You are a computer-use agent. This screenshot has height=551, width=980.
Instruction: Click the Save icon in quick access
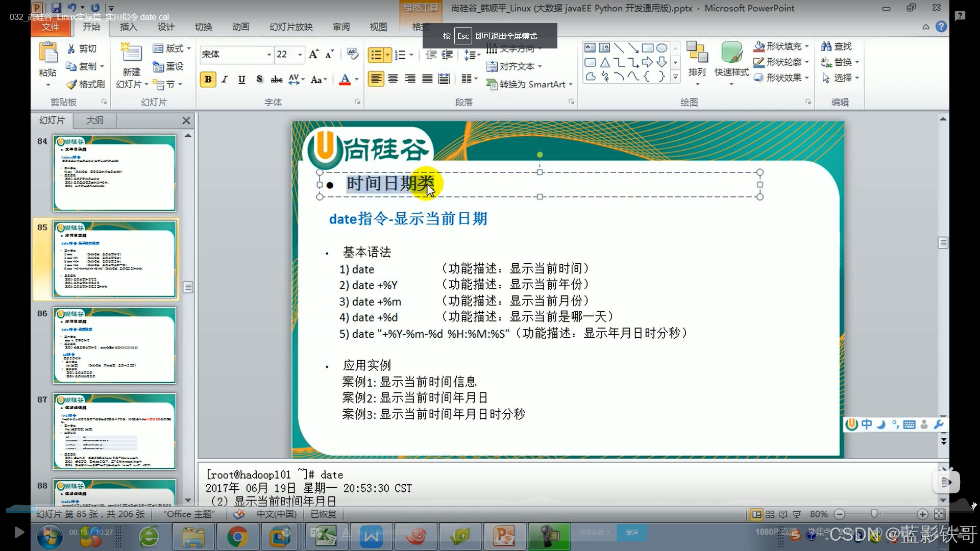tap(56, 8)
